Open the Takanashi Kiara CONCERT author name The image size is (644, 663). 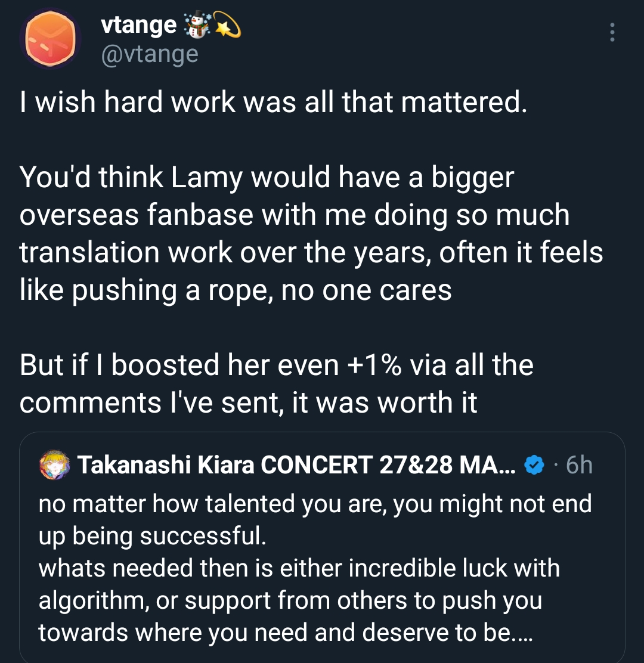tap(298, 465)
